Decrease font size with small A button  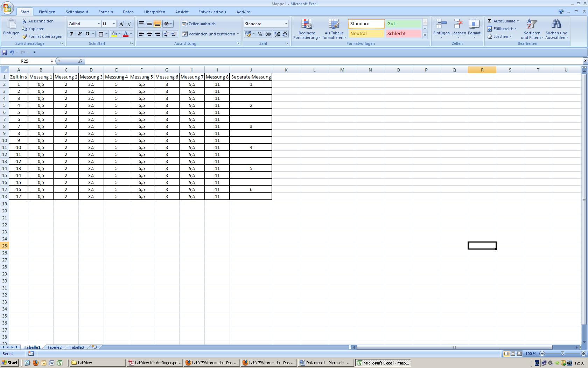click(x=129, y=24)
